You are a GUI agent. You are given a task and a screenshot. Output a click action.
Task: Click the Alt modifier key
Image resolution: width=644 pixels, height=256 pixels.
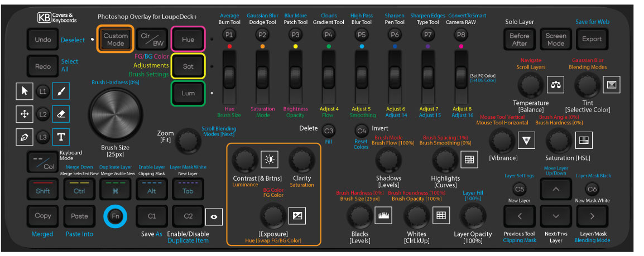click(x=152, y=189)
